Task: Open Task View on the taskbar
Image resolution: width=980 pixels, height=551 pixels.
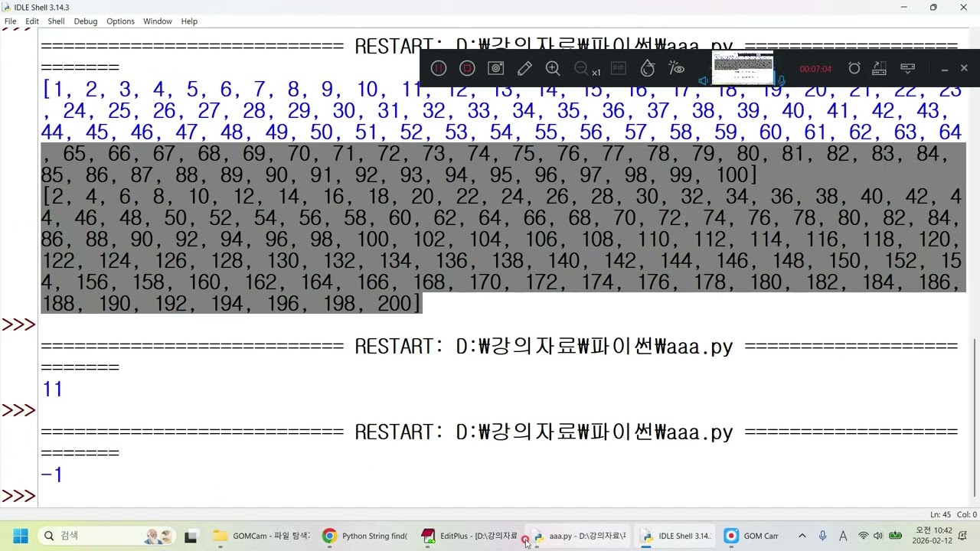Action: click(191, 536)
